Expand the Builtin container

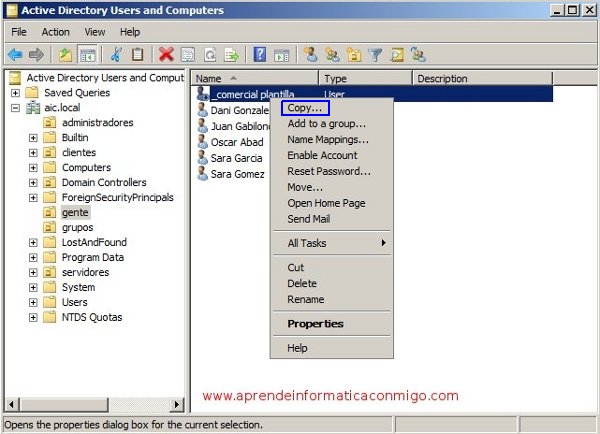pos(33,137)
